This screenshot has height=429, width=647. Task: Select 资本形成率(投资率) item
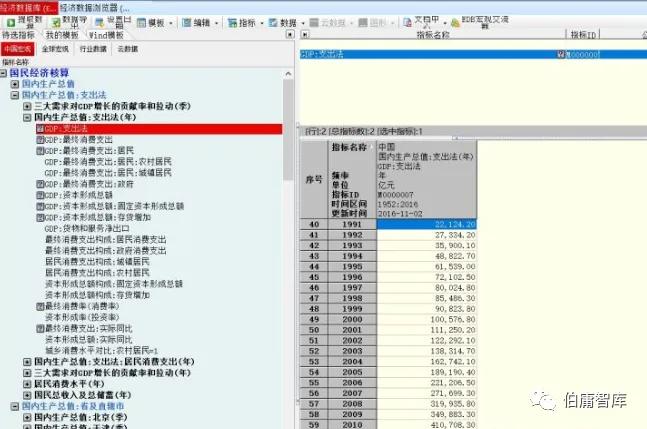82,318
